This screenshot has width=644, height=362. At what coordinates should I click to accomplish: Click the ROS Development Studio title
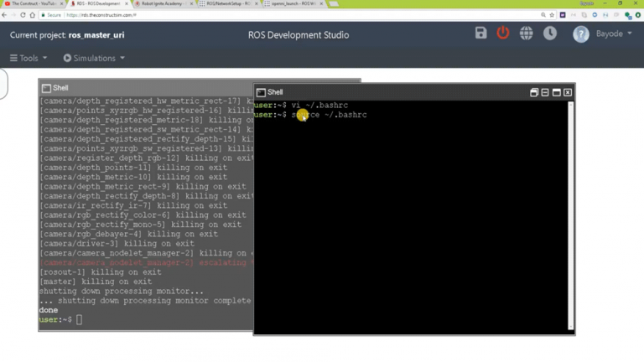coord(299,35)
